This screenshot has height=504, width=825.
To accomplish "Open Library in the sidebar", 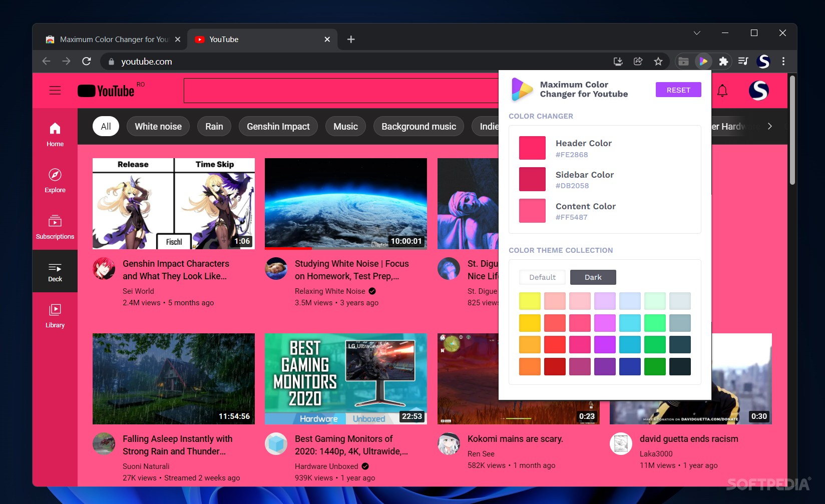I will click(x=55, y=316).
